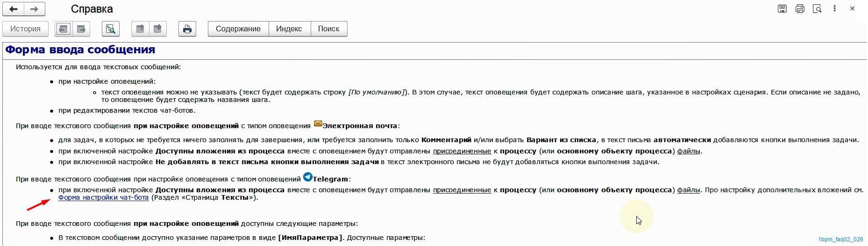This screenshot has width=868, height=246.
Task: Go back with the left arrow button
Action: [x=14, y=9]
